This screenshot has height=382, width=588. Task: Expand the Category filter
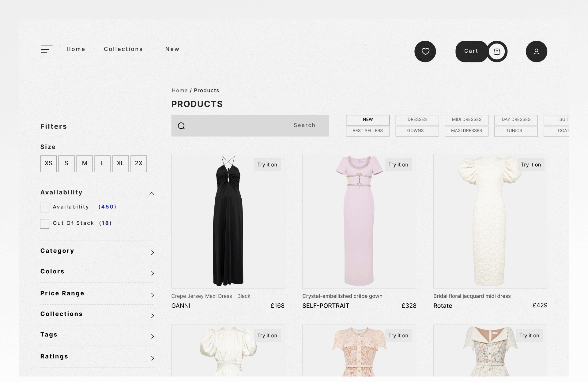click(x=152, y=253)
